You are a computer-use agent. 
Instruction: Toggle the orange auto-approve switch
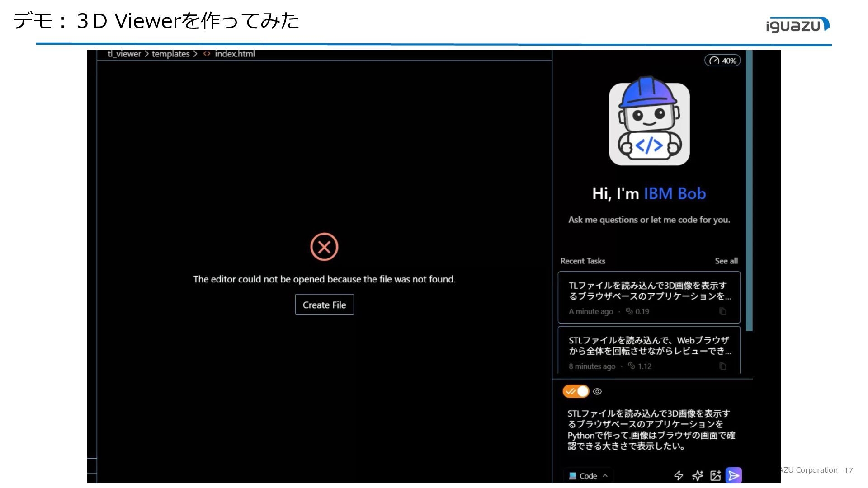pos(576,391)
